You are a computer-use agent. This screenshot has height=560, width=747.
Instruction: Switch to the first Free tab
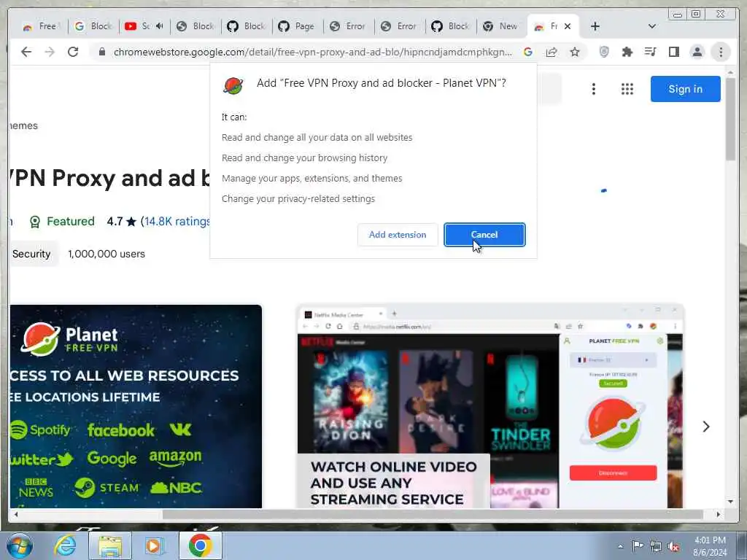pos(41,26)
